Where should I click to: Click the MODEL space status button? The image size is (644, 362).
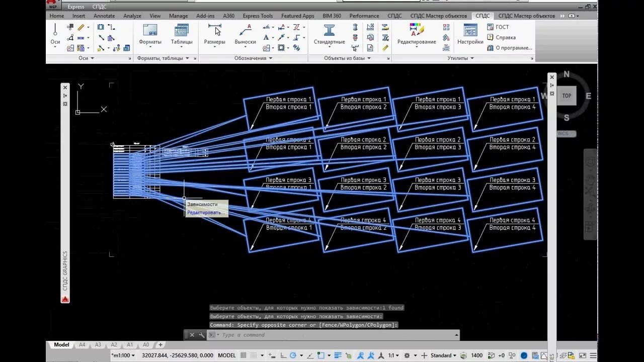(227, 355)
